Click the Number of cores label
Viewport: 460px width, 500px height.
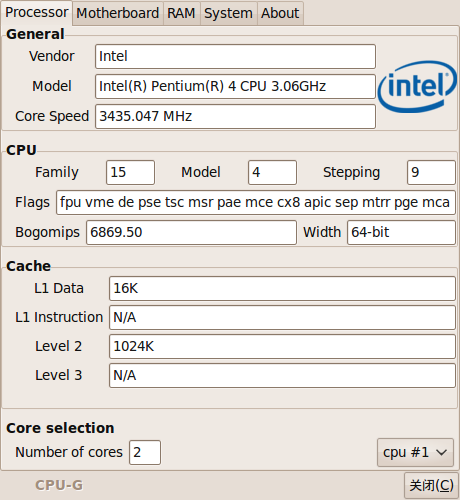pos(69,452)
